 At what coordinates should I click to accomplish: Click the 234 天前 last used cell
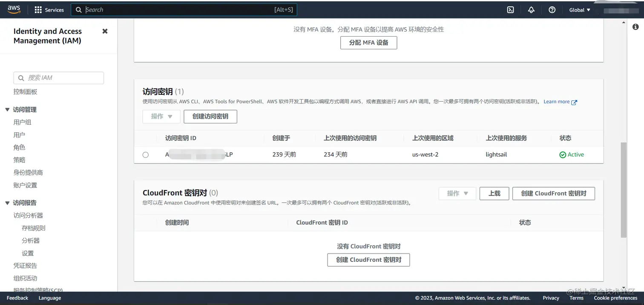[336, 155]
